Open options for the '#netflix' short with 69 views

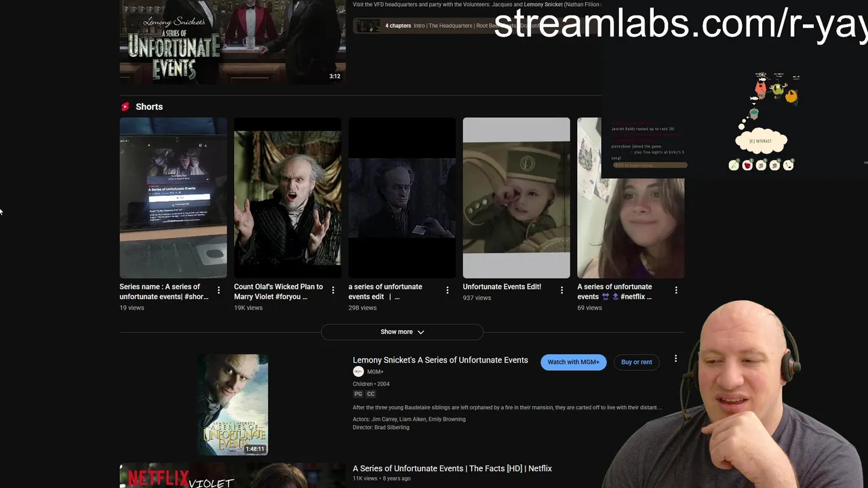(676, 290)
